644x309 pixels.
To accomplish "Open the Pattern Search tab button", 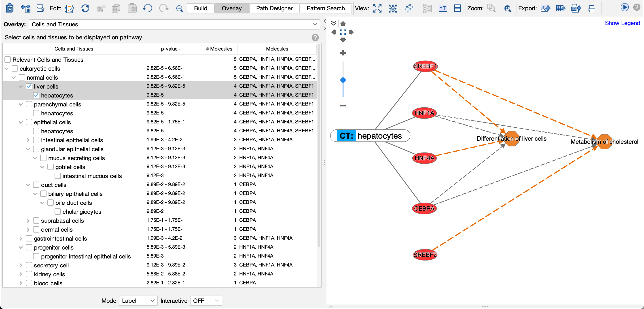I will [x=325, y=8].
